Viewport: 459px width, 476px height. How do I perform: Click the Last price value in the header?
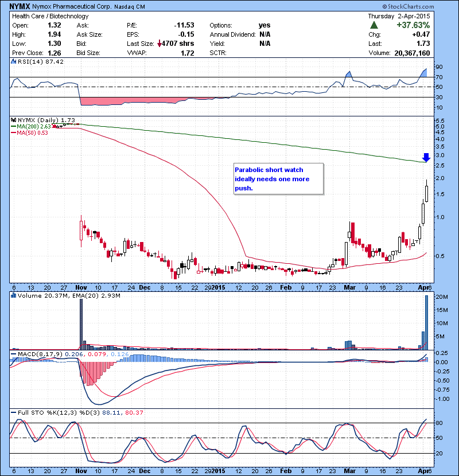(x=423, y=44)
